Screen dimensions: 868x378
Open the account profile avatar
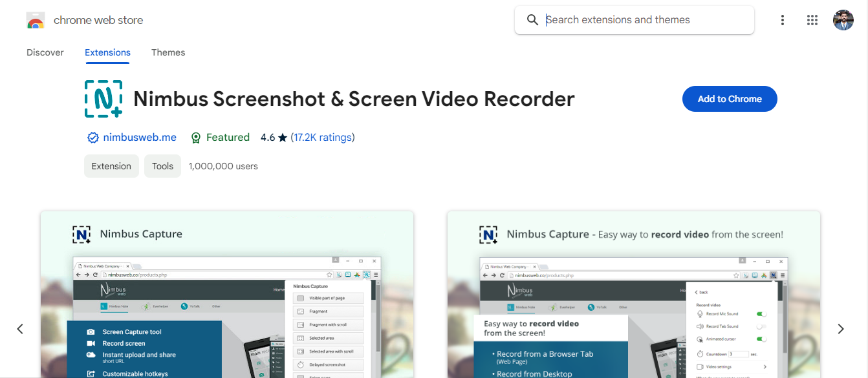843,20
